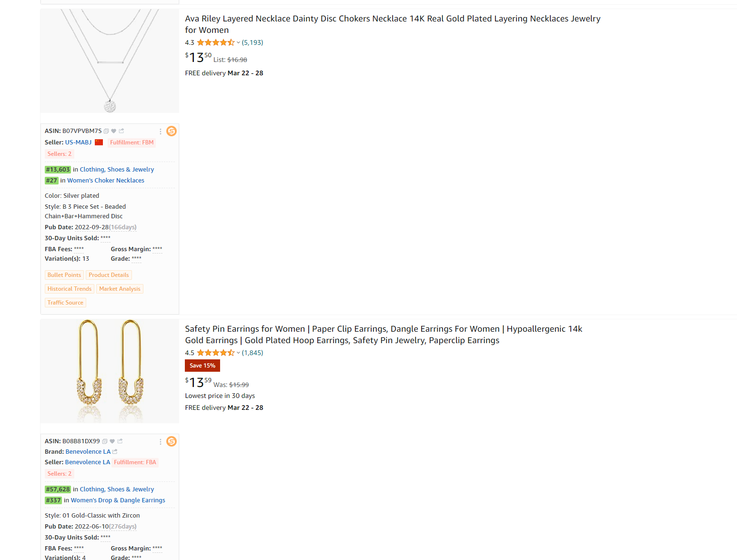Click the safety pin earrings product thumbnail
The width and height of the screenshot is (737, 560).
[110, 371]
